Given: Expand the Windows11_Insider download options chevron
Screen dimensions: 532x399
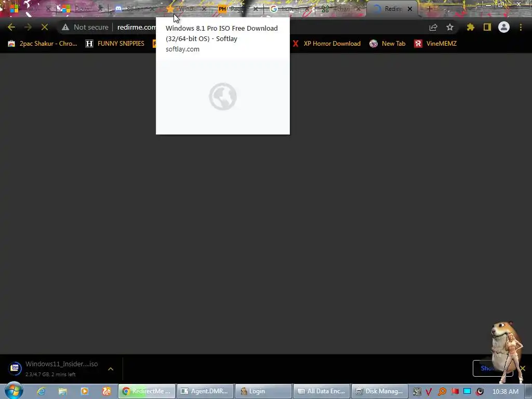Looking at the screenshot, I should [x=111, y=369].
